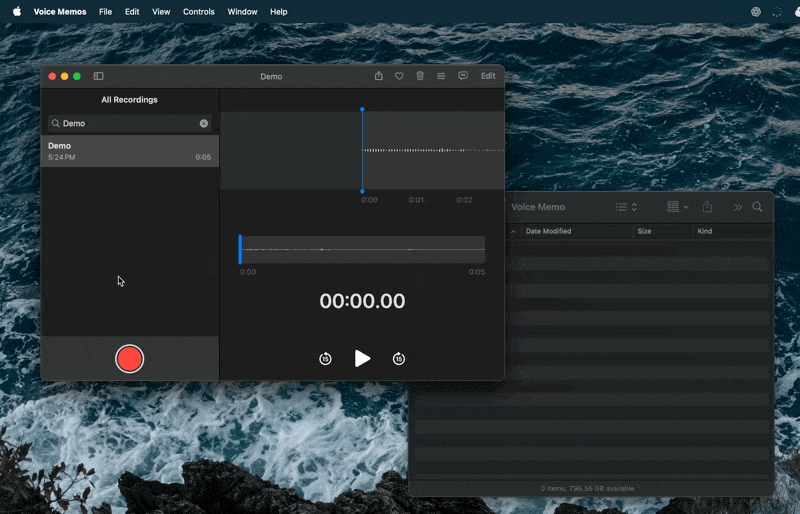Image resolution: width=800 pixels, height=514 pixels.
Task: Share the Demo recording
Action: pyautogui.click(x=379, y=76)
